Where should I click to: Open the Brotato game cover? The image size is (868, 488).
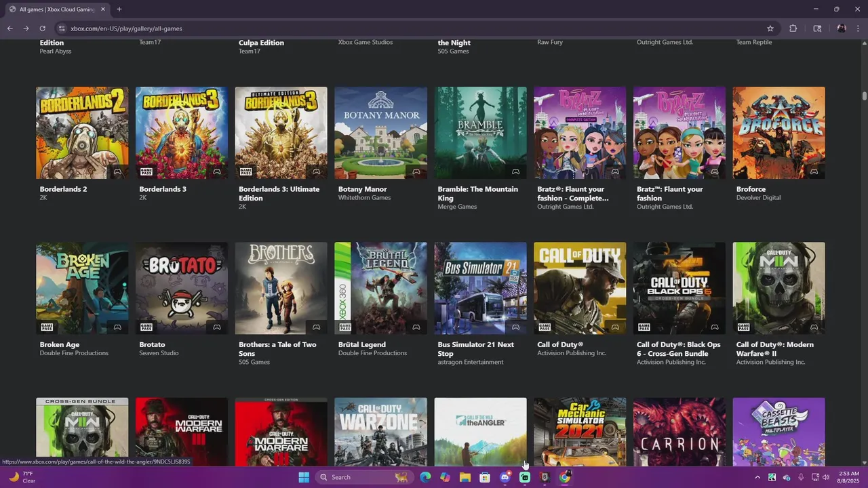[182, 288]
